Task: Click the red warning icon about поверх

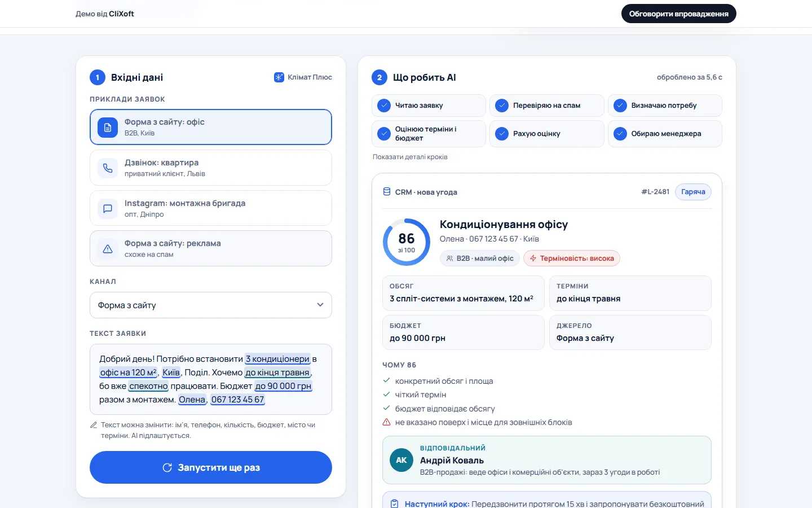Action: [386, 422]
